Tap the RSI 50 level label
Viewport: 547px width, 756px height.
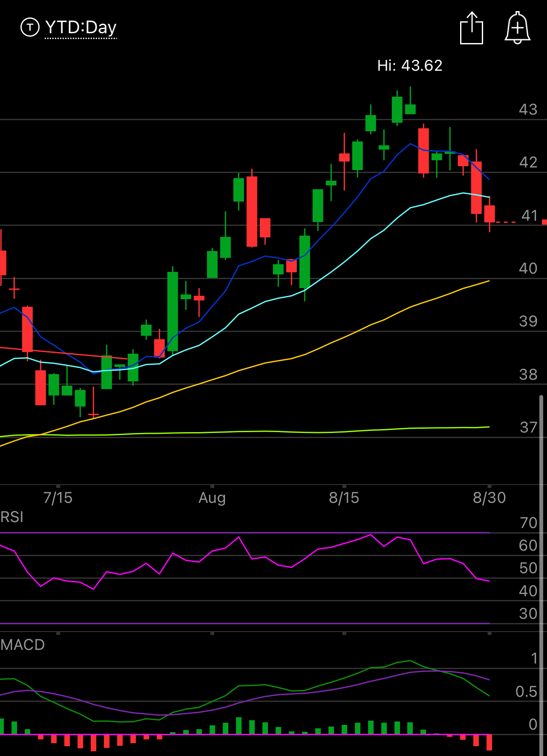point(528,568)
